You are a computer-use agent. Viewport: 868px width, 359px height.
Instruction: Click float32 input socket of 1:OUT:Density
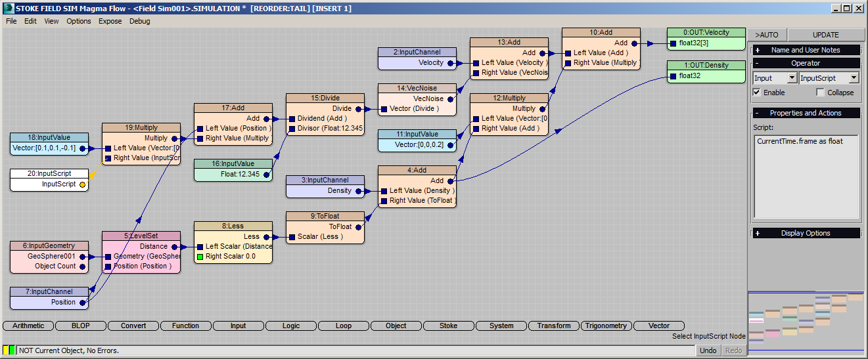pyautogui.click(x=673, y=76)
